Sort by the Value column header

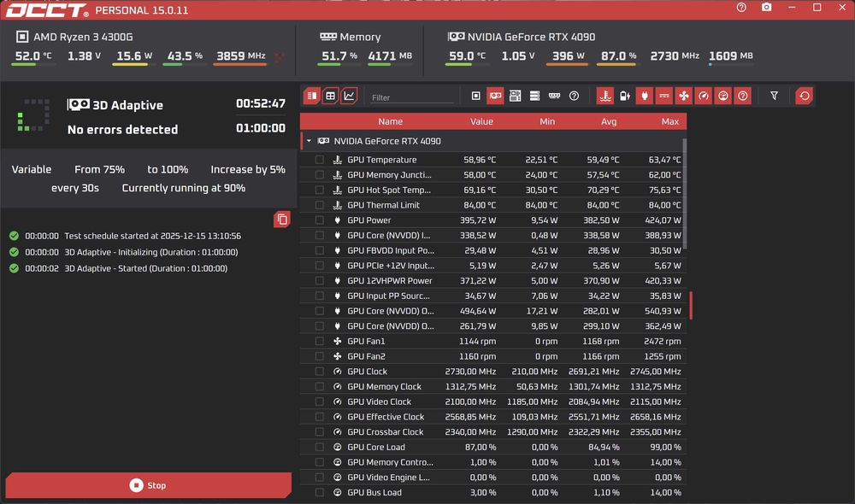(481, 121)
